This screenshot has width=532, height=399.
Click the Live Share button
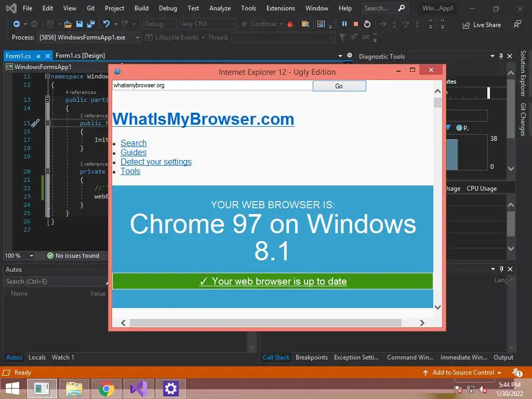click(x=482, y=25)
